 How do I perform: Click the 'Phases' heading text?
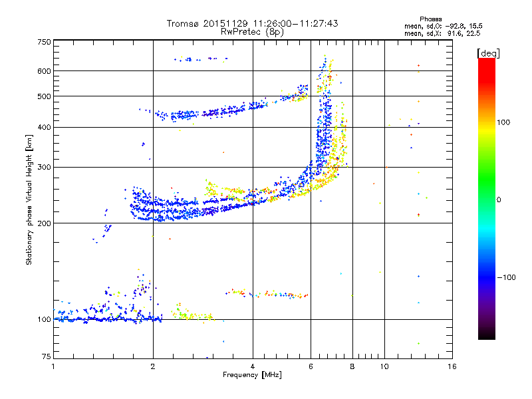pos(430,19)
